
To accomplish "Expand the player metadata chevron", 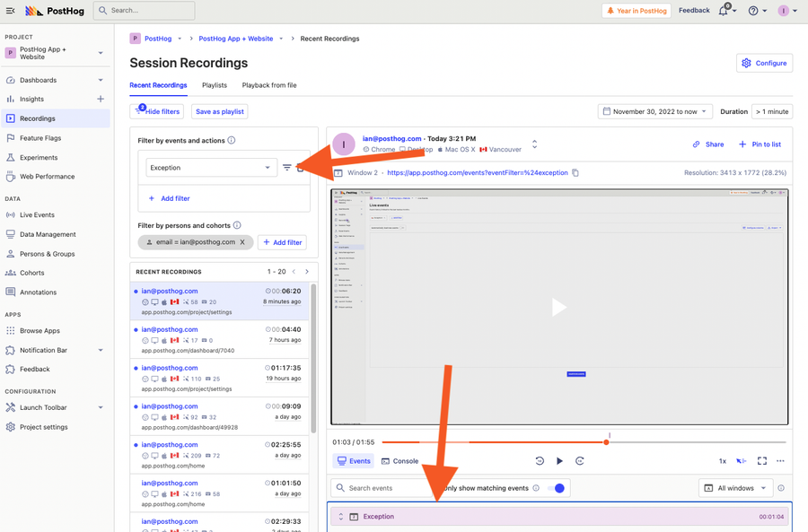I will click(534, 144).
